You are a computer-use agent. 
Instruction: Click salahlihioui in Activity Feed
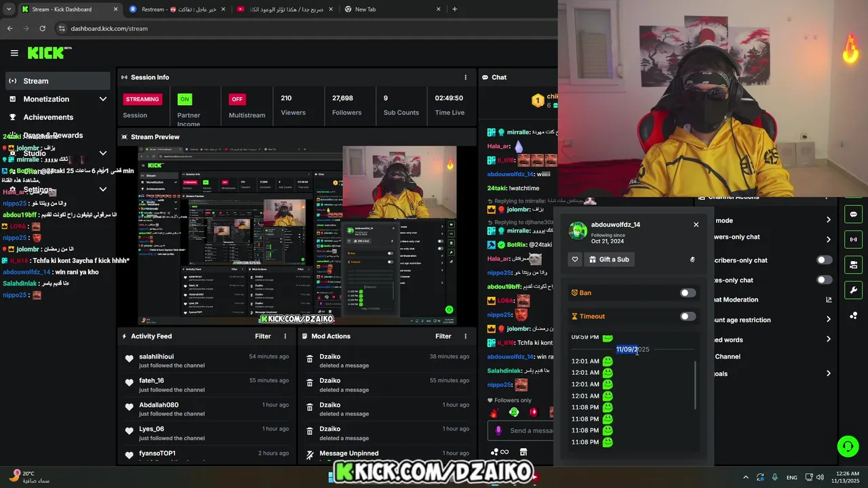point(157,357)
